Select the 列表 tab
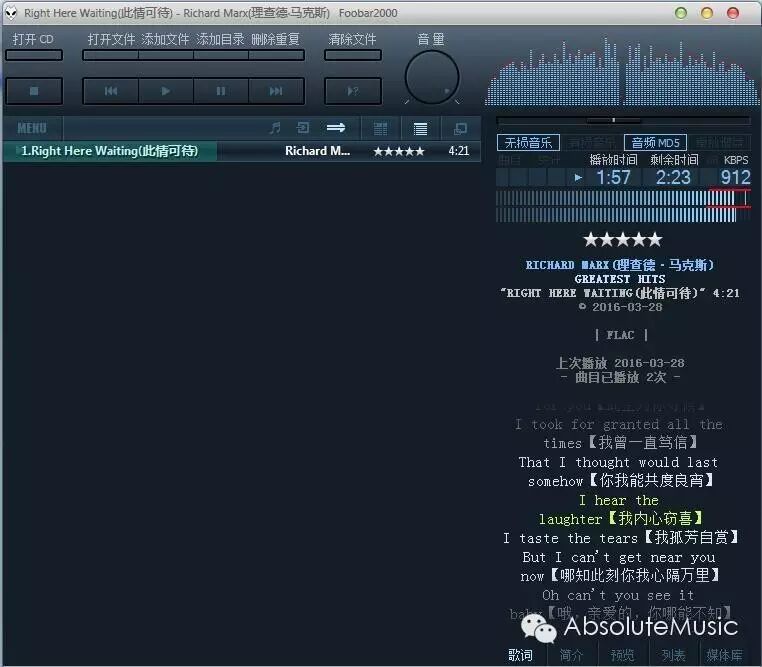Viewport: 762px width, 667px height. (674, 655)
